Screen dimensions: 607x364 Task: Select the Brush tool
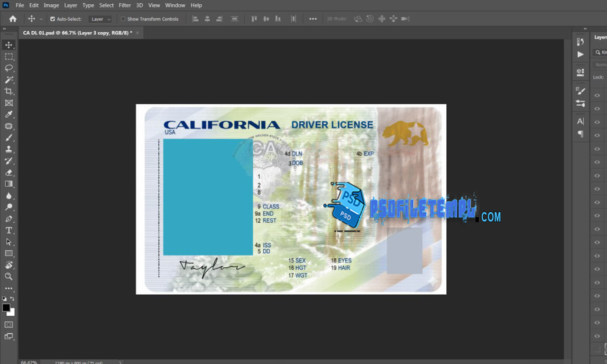(9, 137)
